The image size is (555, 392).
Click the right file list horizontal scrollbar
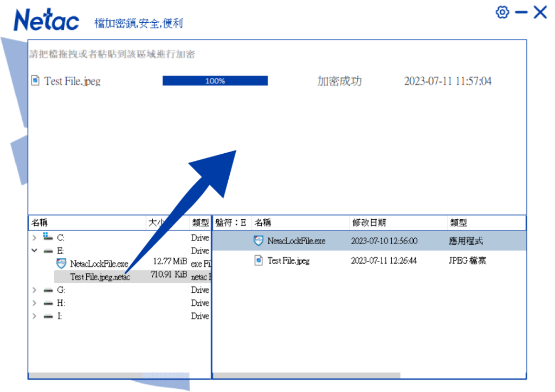click(x=307, y=375)
